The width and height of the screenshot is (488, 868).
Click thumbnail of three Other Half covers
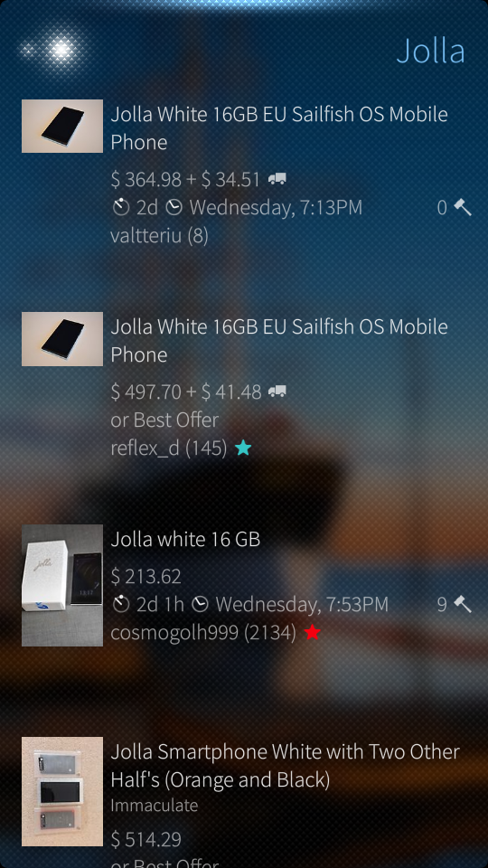[x=62, y=791]
